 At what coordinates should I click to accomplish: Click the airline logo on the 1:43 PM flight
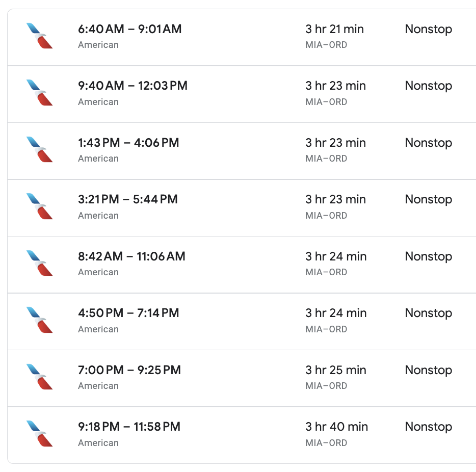coord(39,149)
